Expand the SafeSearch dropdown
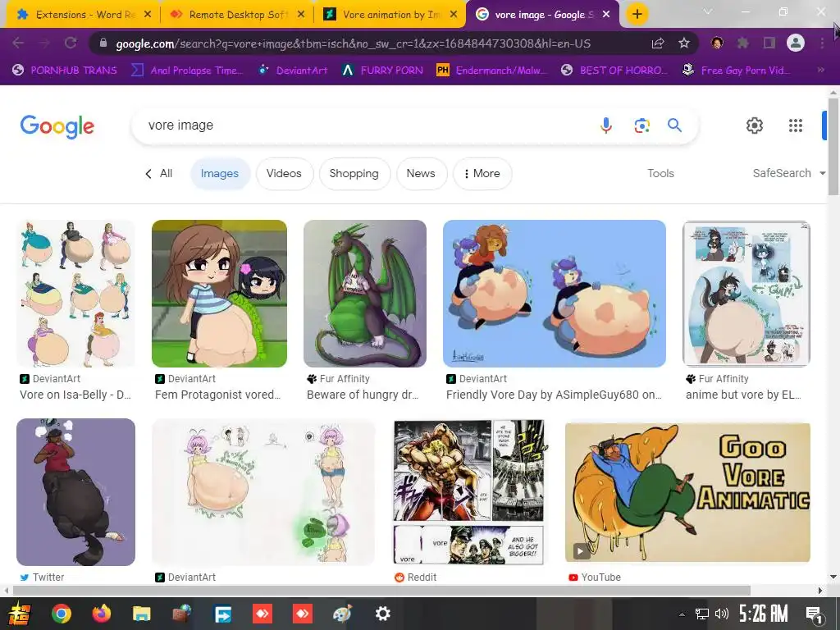Image resolution: width=840 pixels, height=630 pixels. click(x=789, y=173)
